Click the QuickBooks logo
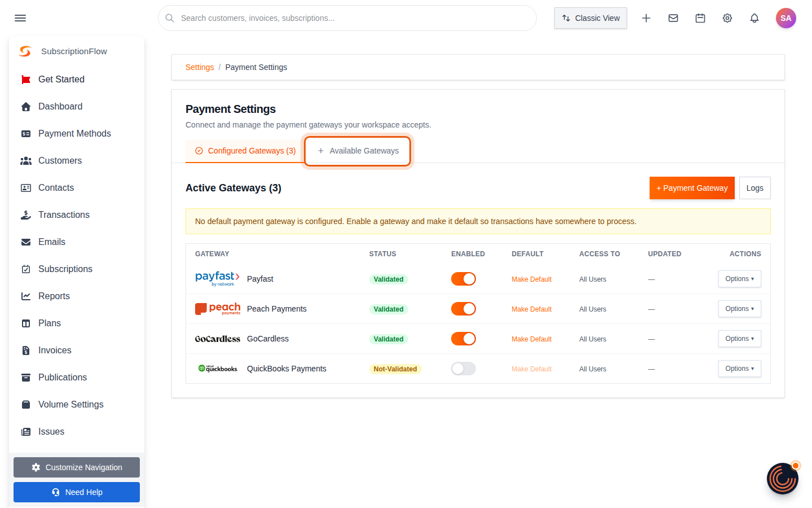This screenshot has width=812, height=508. coord(218,369)
